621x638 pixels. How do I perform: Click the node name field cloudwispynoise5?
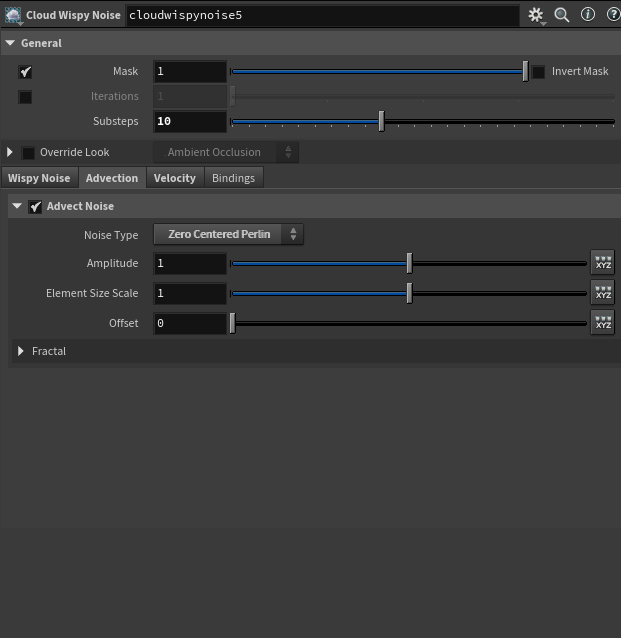323,15
